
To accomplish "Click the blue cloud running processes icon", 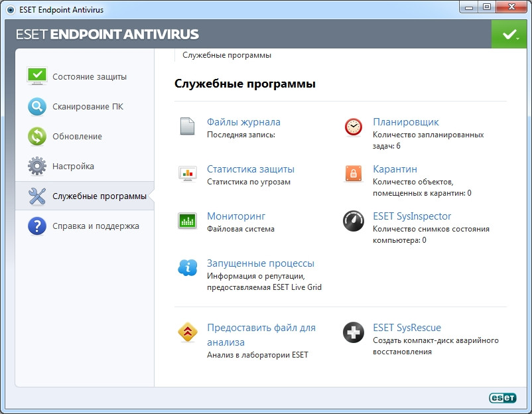I will (187, 267).
